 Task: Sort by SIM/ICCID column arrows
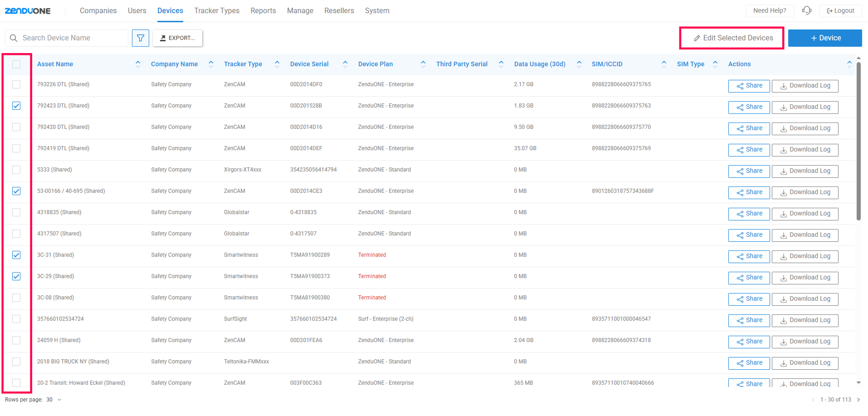(664, 64)
